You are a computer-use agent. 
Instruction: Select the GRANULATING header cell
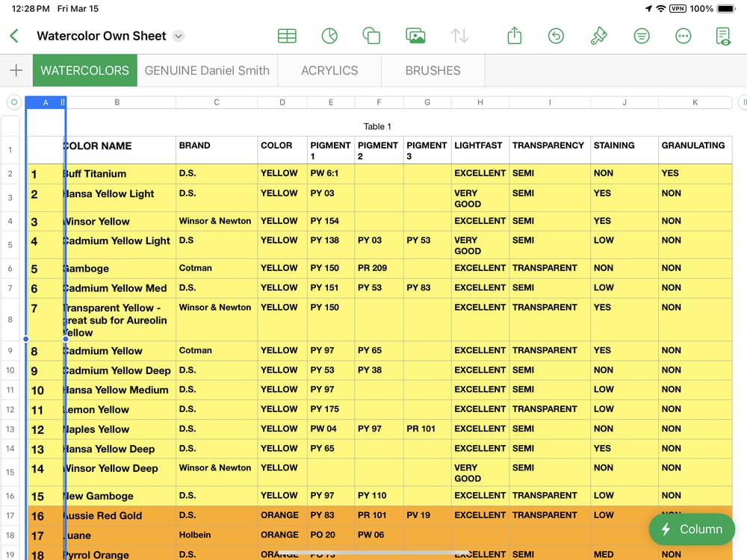coord(695,150)
